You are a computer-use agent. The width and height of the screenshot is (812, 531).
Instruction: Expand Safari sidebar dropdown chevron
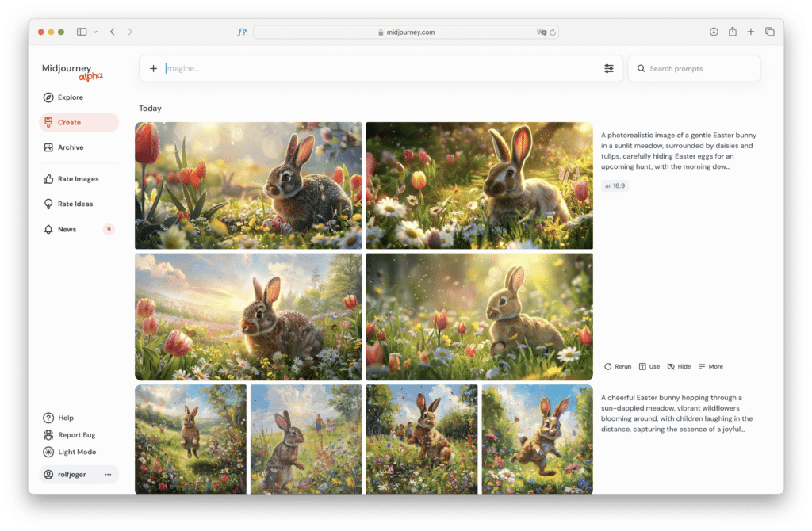tap(95, 32)
